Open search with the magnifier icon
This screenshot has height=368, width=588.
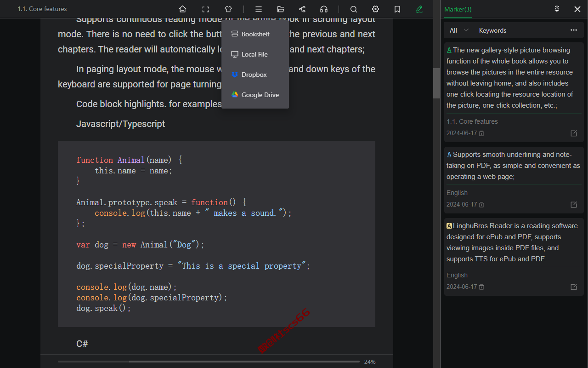[x=354, y=9]
